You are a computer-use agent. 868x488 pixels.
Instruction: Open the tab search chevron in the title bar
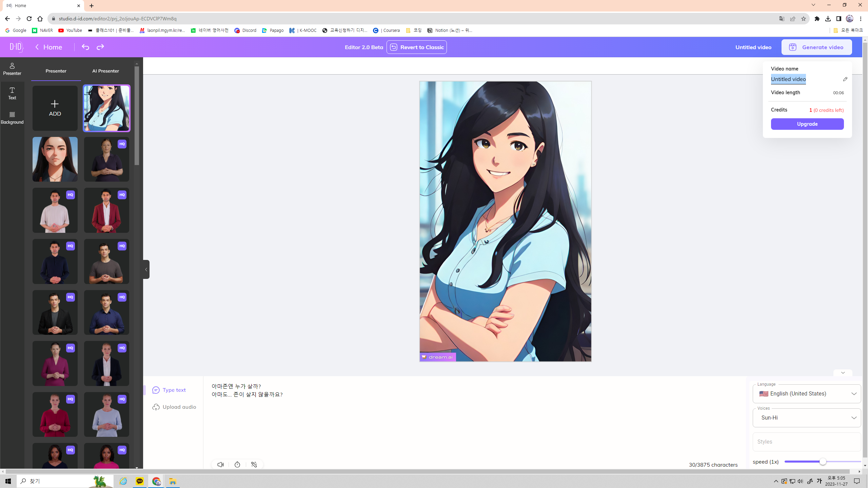pos(813,5)
